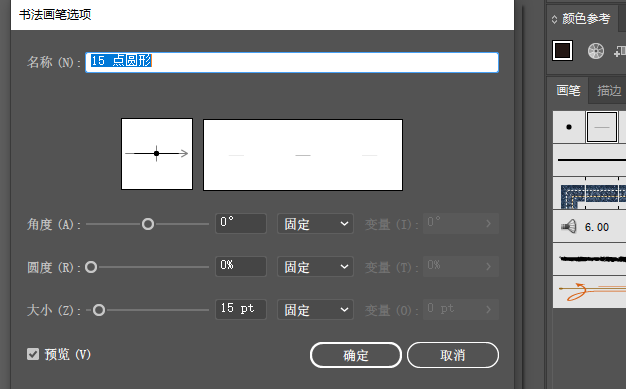The width and height of the screenshot is (626, 389).
Task: Select the black base color swatch
Action: [x=562, y=50]
